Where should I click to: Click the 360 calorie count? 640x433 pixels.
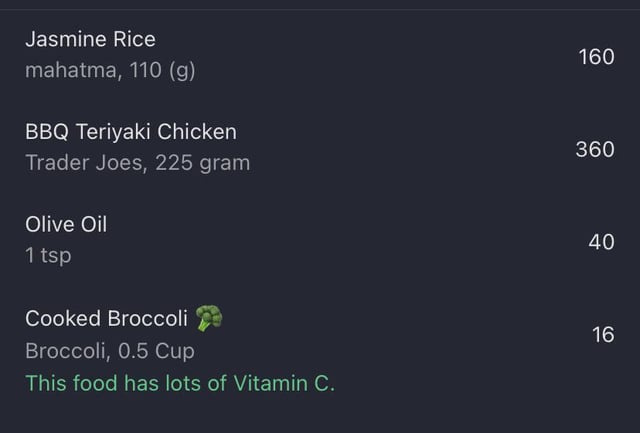pos(595,149)
